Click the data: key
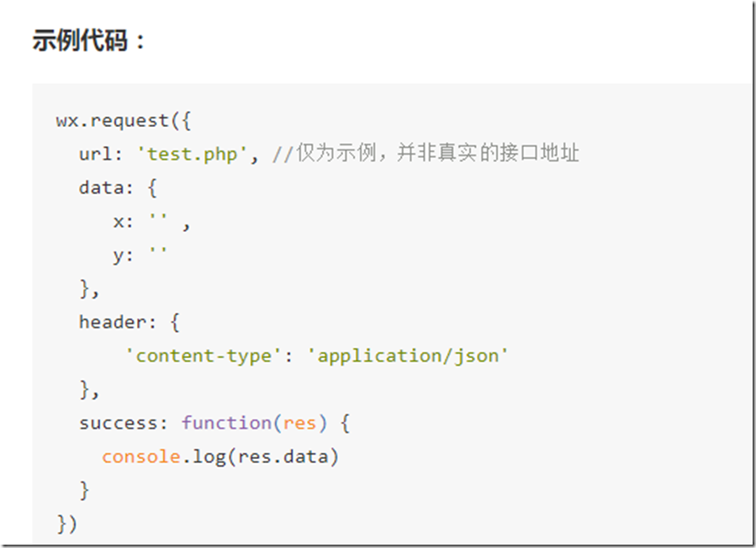 coord(106,187)
